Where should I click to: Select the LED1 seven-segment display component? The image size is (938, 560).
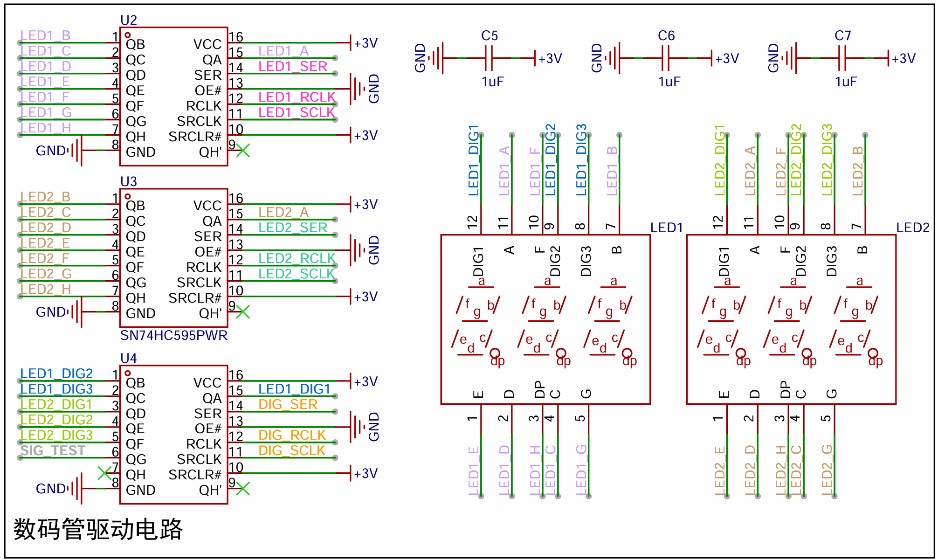point(545,319)
